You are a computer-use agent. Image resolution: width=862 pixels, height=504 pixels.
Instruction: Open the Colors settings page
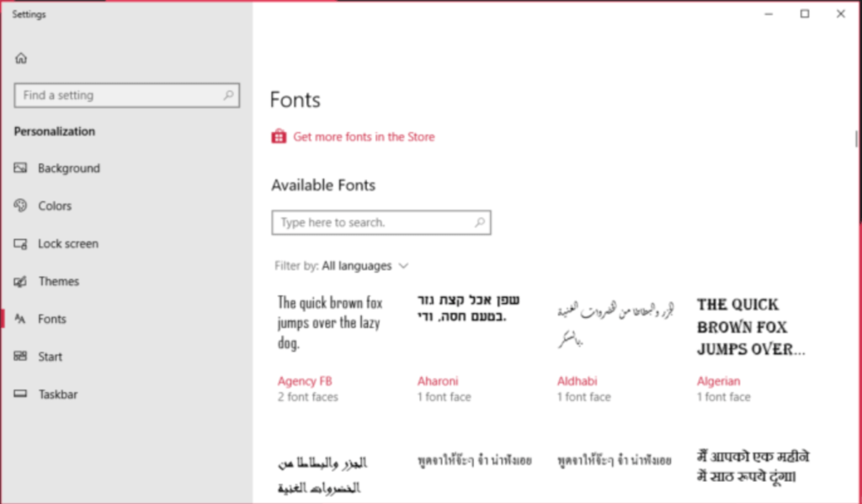tap(126, 205)
